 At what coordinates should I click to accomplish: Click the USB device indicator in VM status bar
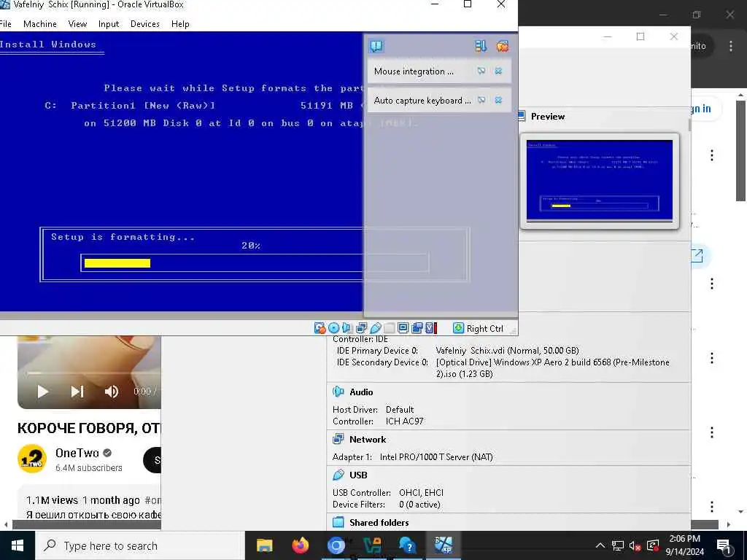click(376, 328)
